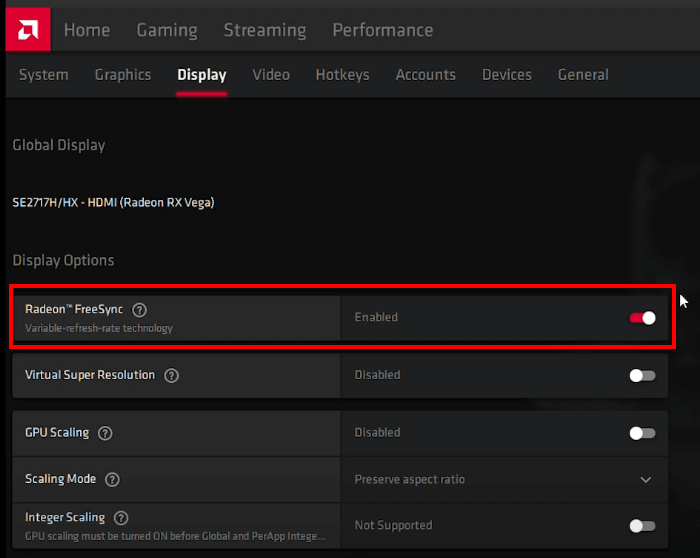The image size is (700, 558).
Task: Show help for Scaling Mode
Action: 112,479
